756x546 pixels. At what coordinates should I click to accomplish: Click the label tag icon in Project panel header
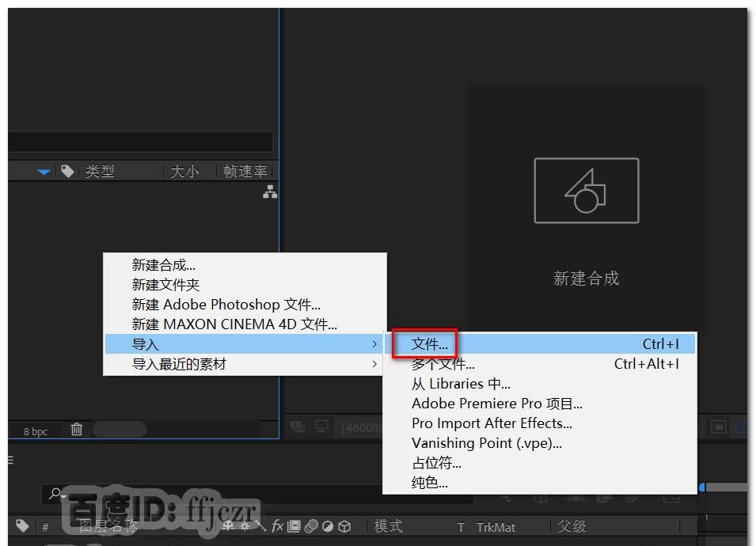[x=67, y=171]
